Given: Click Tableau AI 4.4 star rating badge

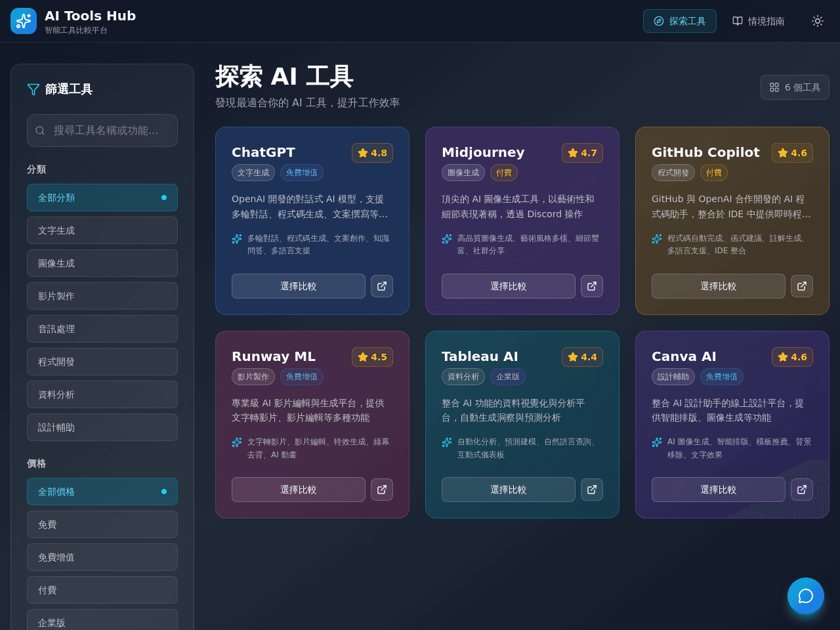Looking at the screenshot, I should click(x=582, y=357).
